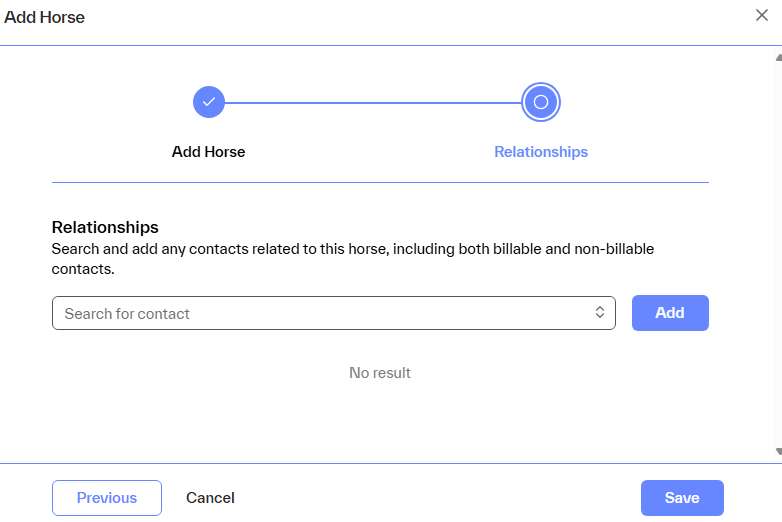
Task: Click the progress line between steps
Action: 373,102
